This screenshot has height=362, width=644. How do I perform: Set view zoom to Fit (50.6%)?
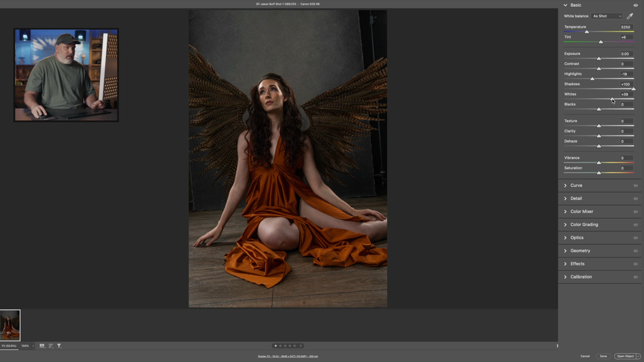(x=9, y=346)
